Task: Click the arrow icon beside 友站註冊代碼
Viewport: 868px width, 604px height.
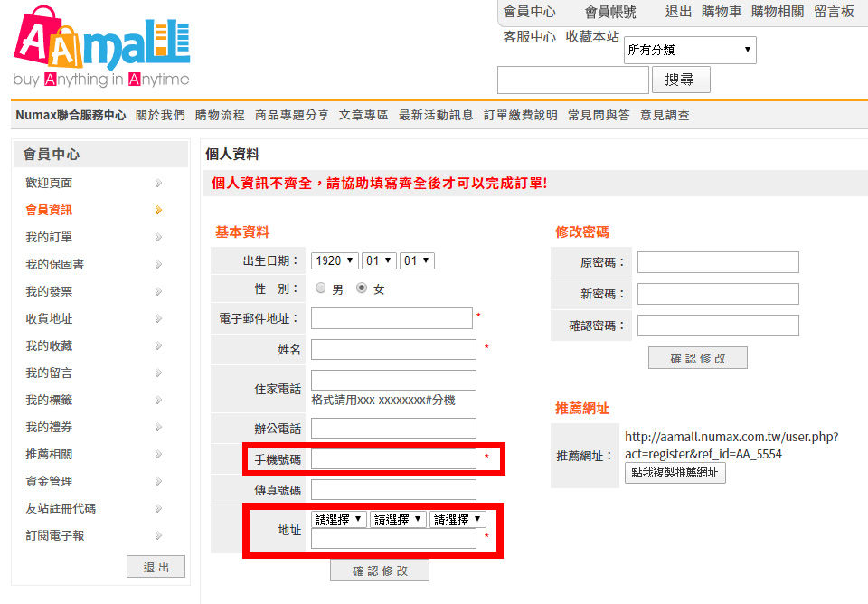Action: tap(158, 508)
